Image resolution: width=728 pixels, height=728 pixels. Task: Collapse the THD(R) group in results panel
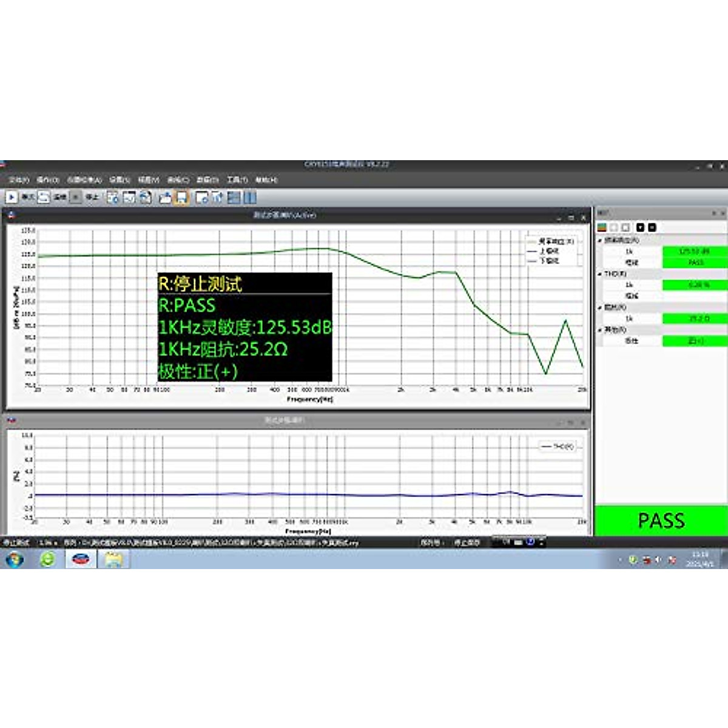(600, 274)
